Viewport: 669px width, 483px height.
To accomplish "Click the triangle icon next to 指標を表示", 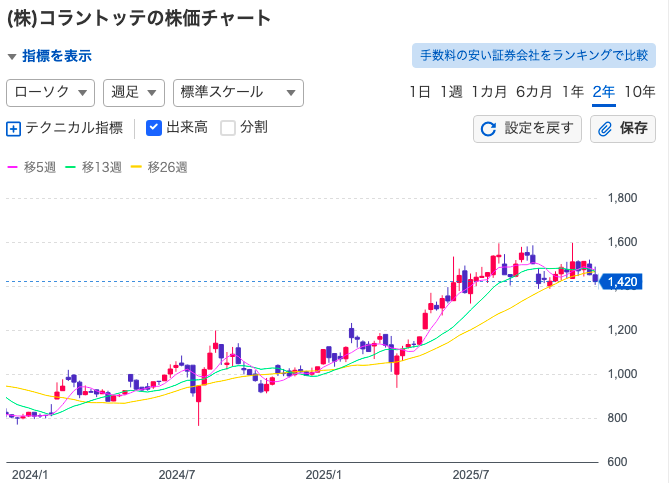I will 12,56.
